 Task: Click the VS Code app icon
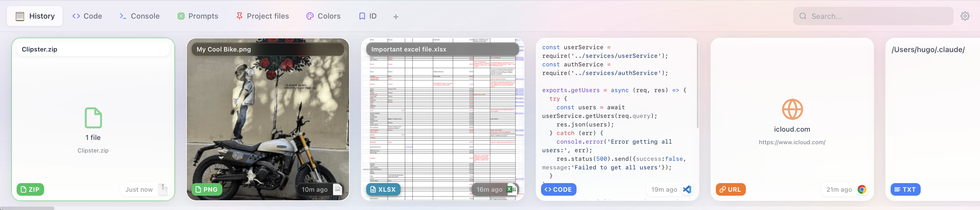687,189
